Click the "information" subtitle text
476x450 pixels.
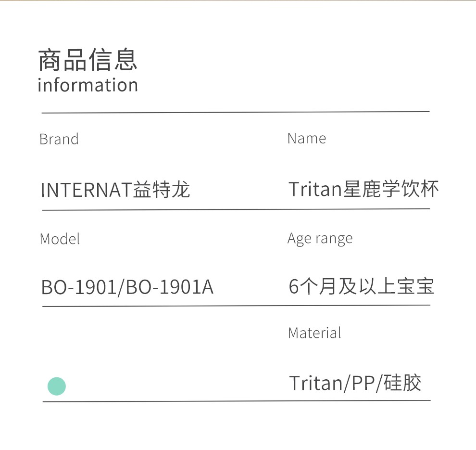point(88,85)
